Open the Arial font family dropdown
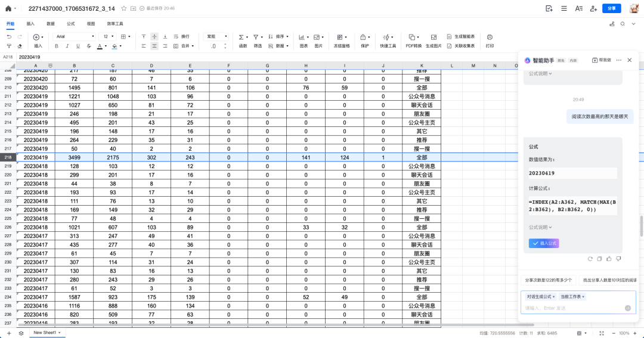Viewport: 644px width, 338px height. [75, 36]
